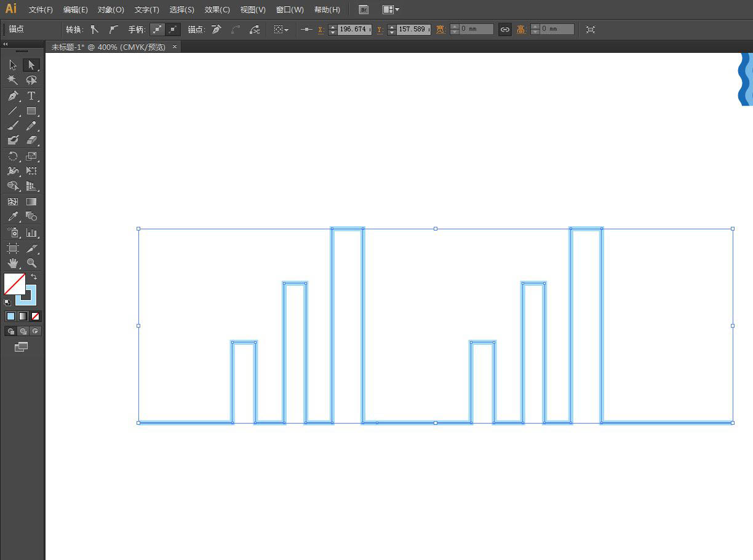This screenshot has height=560, width=753.
Task: Select the Eraser tool
Action: click(31, 140)
